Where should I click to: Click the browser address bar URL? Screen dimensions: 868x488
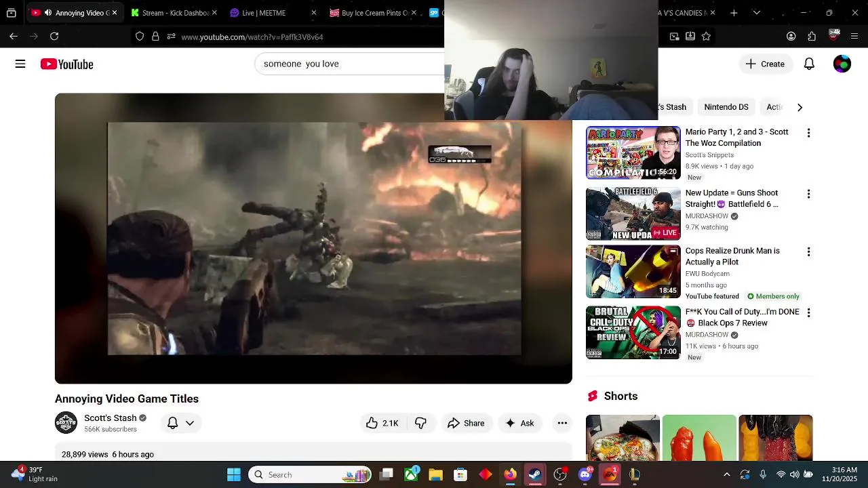pos(252,37)
